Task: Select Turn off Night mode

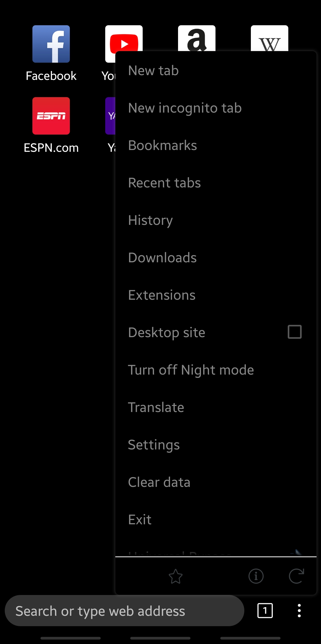Action: pyautogui.click(x=191, y=370)
